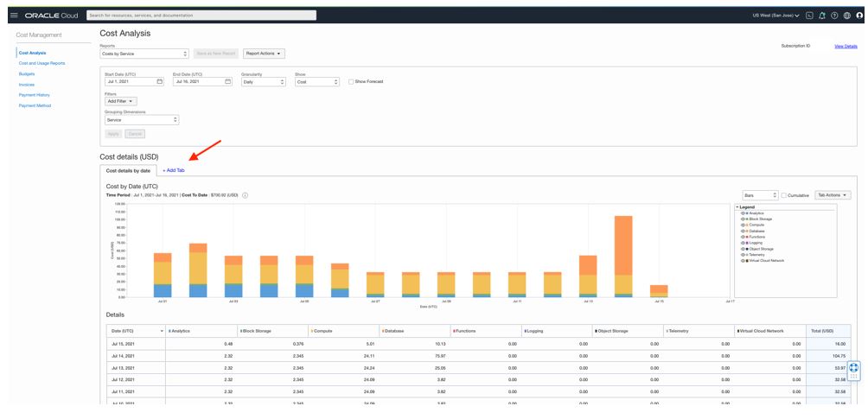
Task: Open the Start Date calendar picker
Action: 159,81
